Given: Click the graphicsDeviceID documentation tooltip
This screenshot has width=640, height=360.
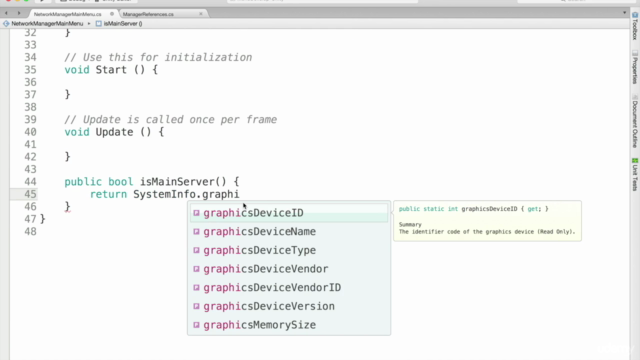Looking at the screenshot, I should (487, 221).
